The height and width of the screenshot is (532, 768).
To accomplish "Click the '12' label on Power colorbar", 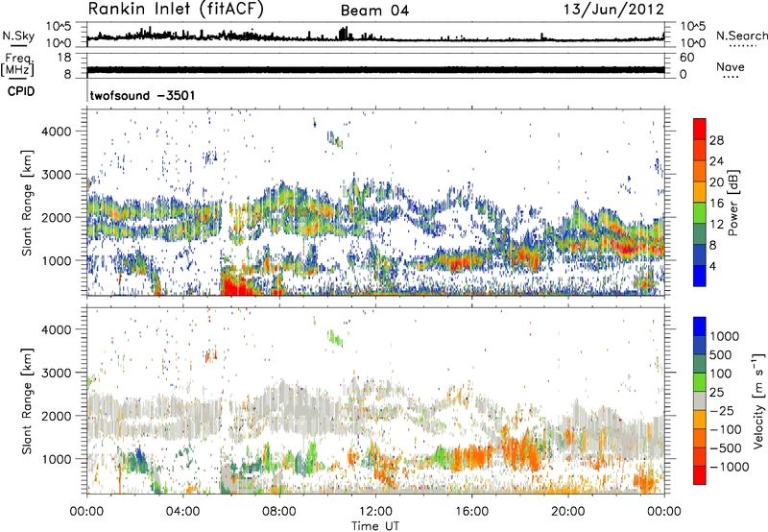I will [x=716, y=225].
